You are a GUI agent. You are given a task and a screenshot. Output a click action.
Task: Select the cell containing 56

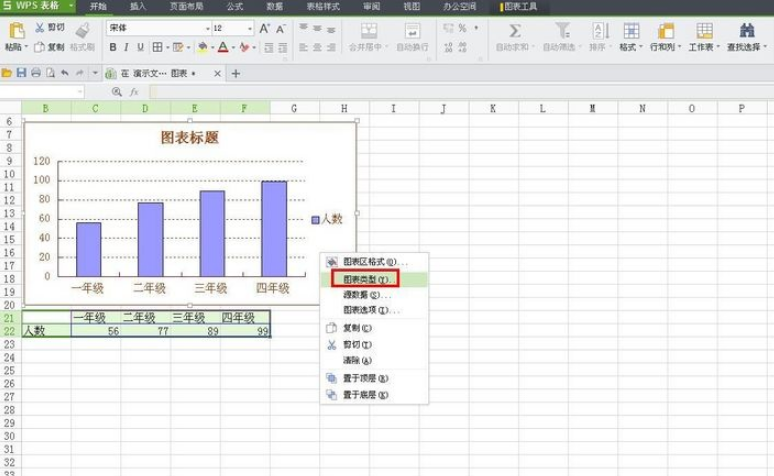point(96,331)
